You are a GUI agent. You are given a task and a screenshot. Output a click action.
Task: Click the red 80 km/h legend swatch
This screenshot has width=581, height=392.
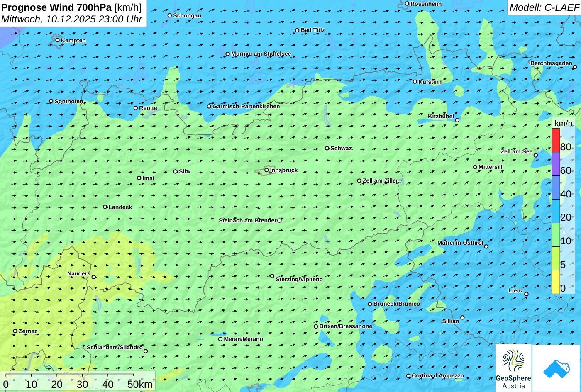coord(556,140)
